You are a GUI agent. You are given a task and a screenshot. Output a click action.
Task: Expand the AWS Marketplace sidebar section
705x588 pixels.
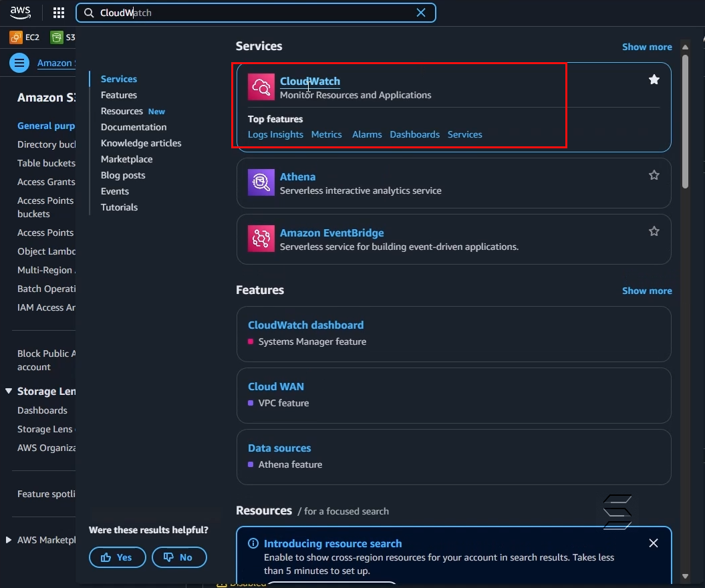9,540
